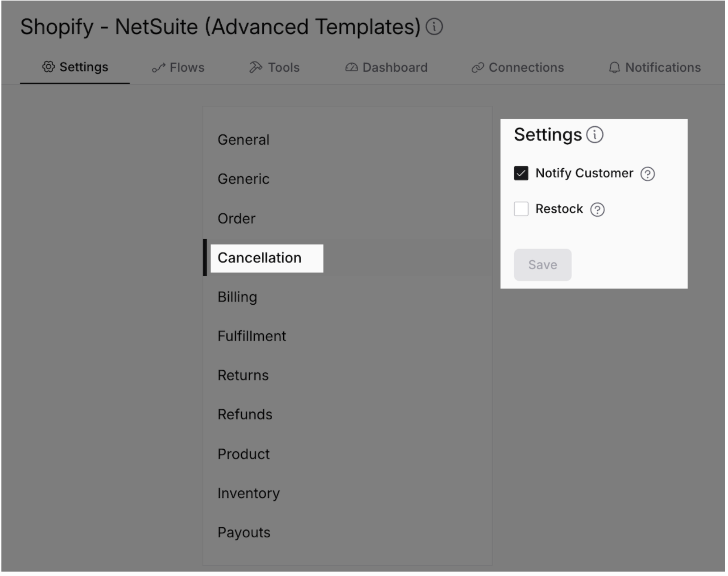Switch to the Settings tab
Viewport: 728px width, 576px height.
pos(75,67)
